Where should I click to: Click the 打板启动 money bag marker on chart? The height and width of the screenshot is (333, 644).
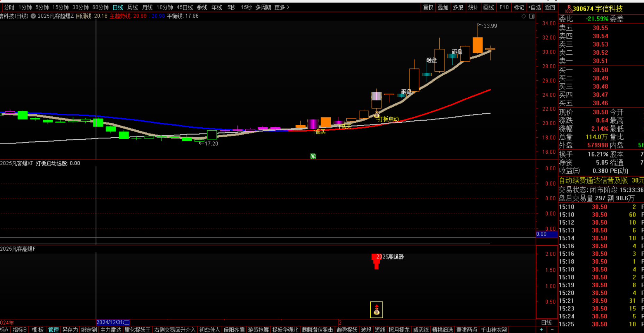377,115
